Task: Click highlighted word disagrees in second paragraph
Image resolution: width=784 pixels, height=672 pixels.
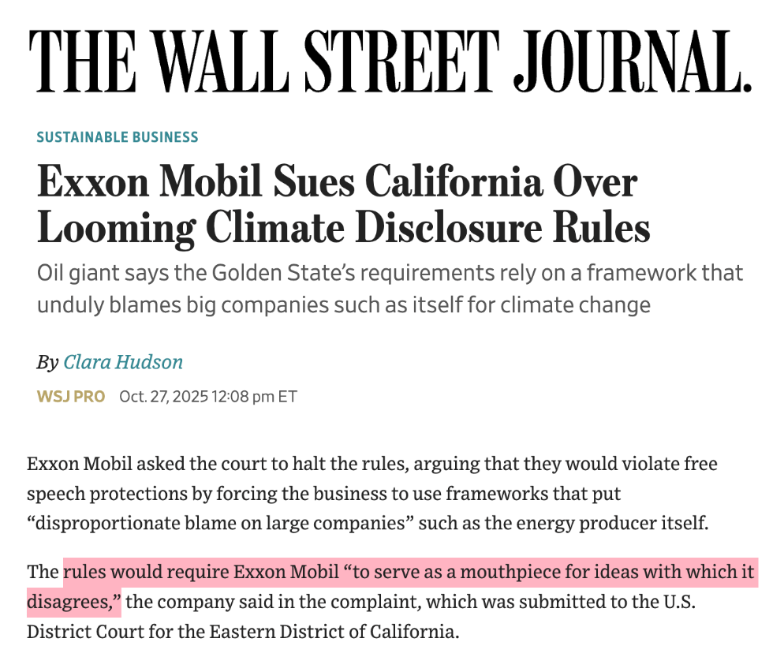Action: point(71,602)
